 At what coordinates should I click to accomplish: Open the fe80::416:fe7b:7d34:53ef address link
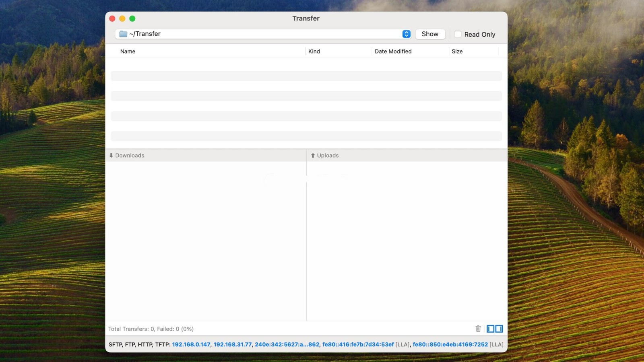(358, 345)
